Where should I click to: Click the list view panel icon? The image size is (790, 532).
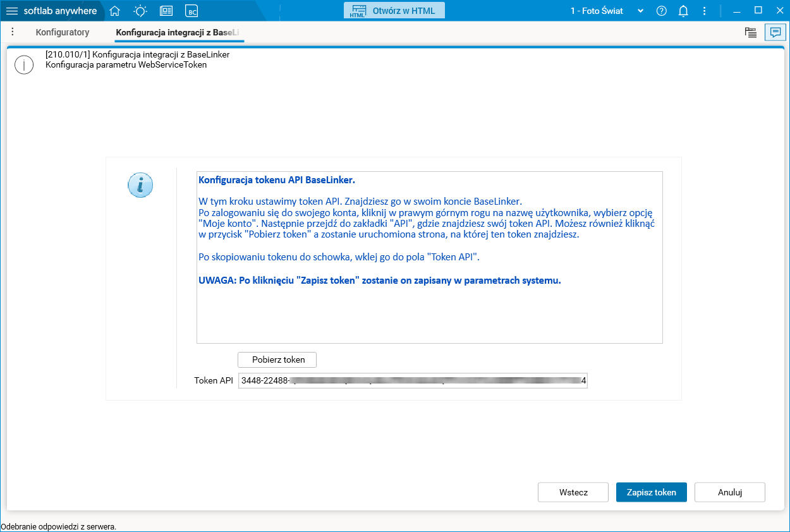751,33
